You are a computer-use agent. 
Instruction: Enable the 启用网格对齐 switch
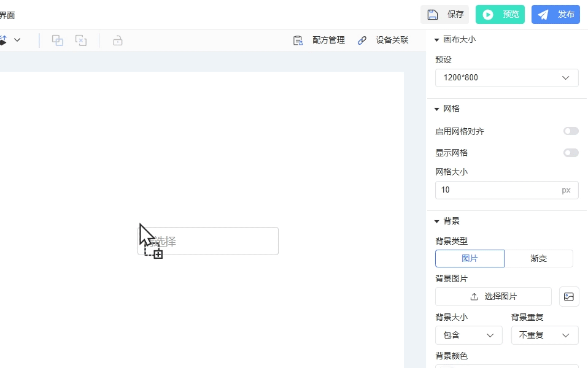click(x=571, y=131)
